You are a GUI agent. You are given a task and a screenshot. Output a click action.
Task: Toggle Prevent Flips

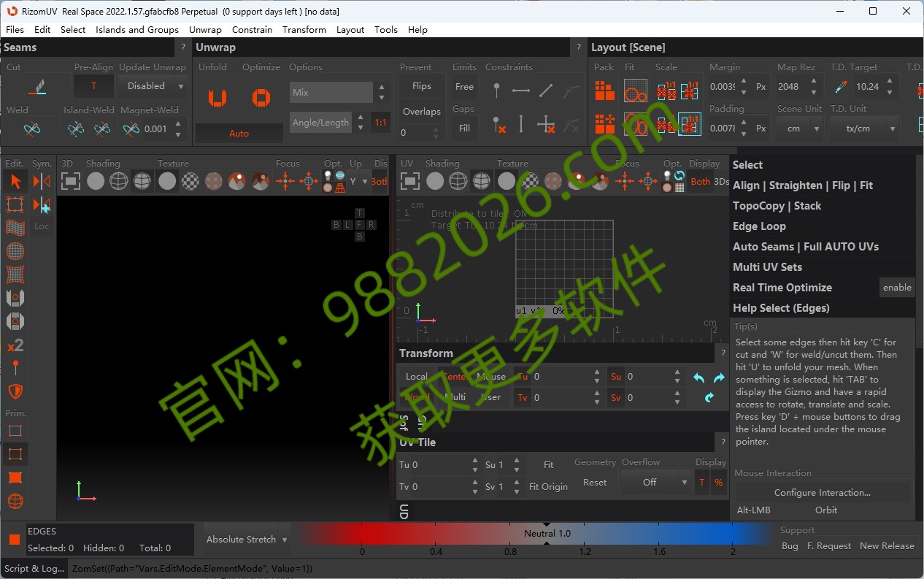coord(422,86)
